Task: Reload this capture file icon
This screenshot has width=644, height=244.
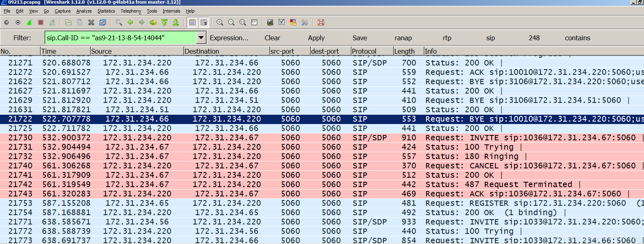Action: coord(103,22)
